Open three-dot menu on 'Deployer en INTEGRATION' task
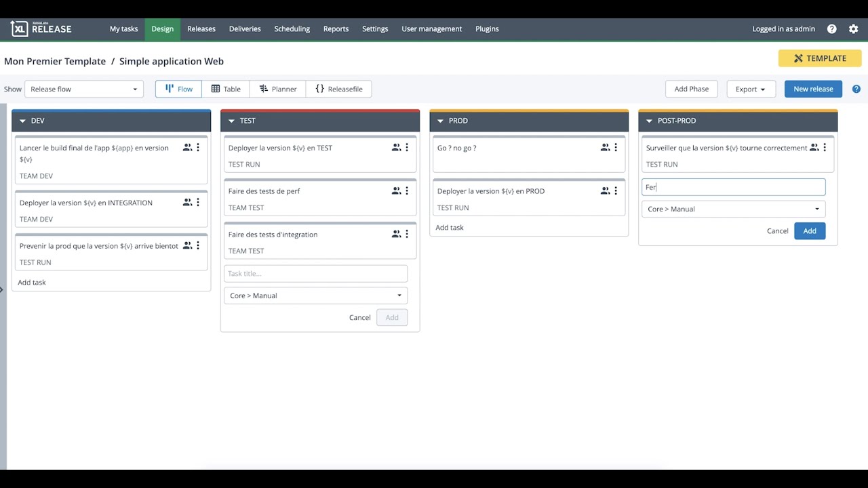The width and height of the screenshot is (868, 488). (x=198, y=202)
